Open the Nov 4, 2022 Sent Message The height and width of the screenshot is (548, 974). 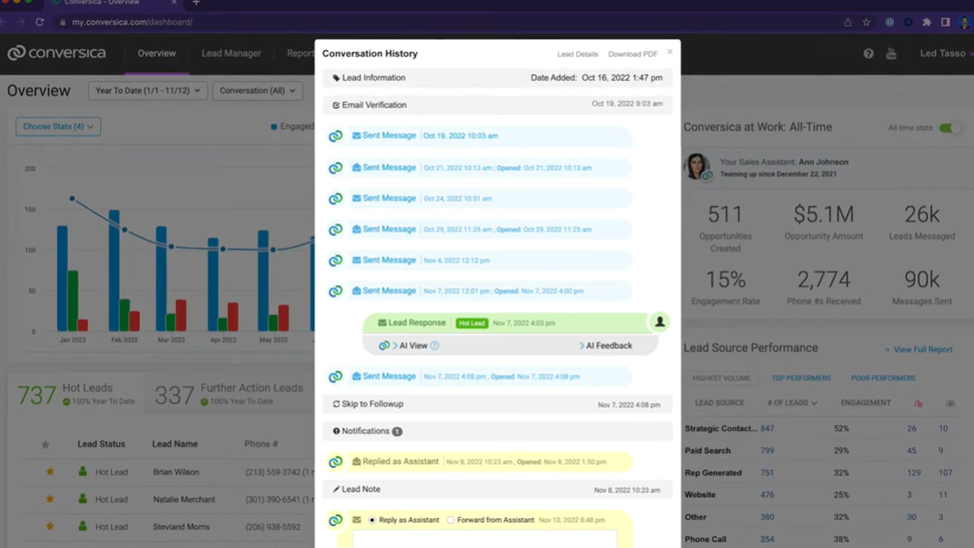click(x=491, y=260)
